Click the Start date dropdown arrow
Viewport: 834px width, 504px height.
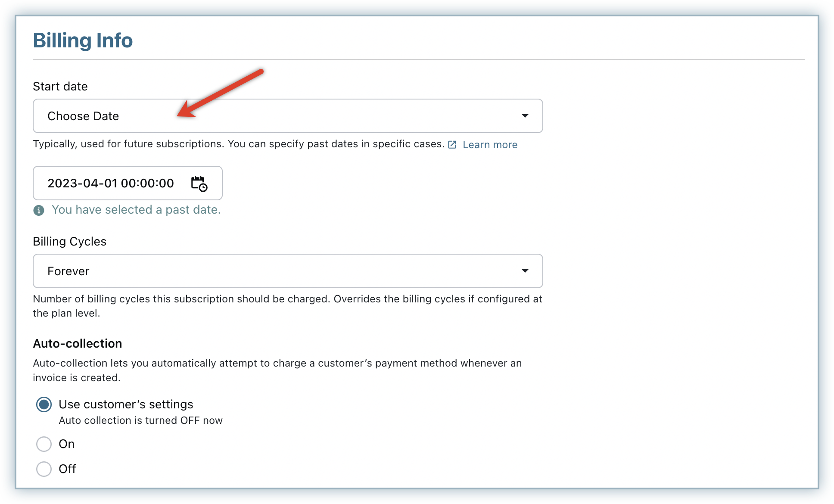(525, 116)
